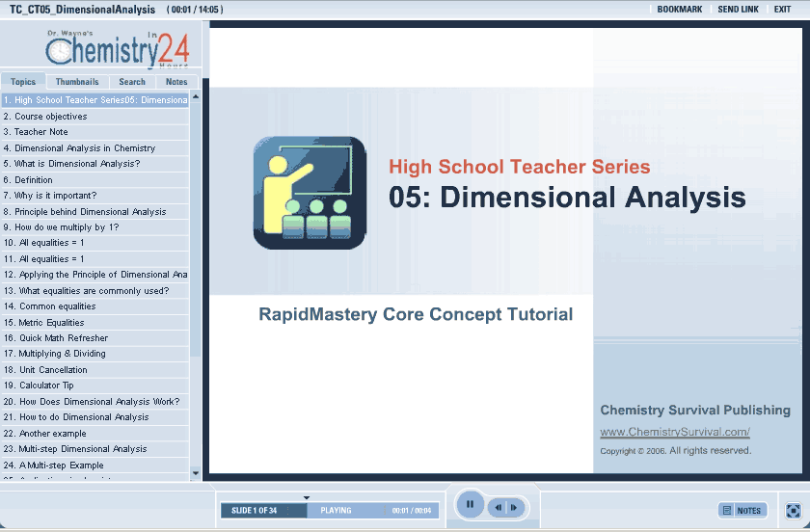Screen dimensions: 810x532
Task: Pause the presentation playback
Action: click(470, 504)
